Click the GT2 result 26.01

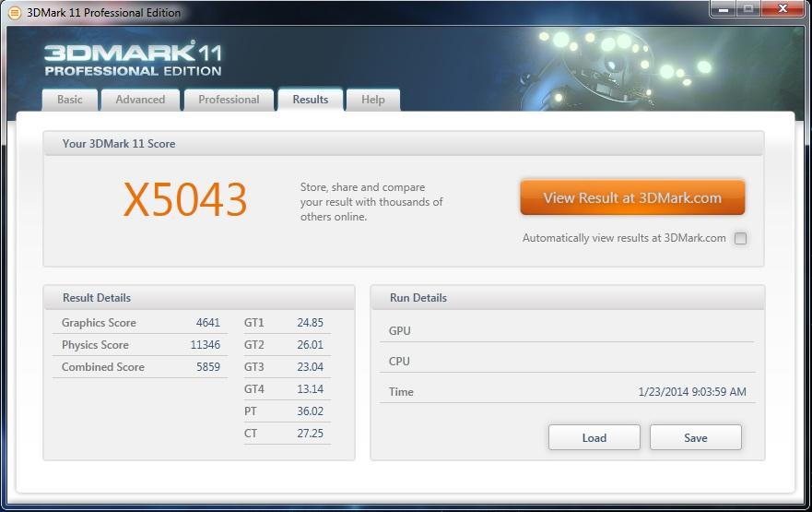point(311,345)
